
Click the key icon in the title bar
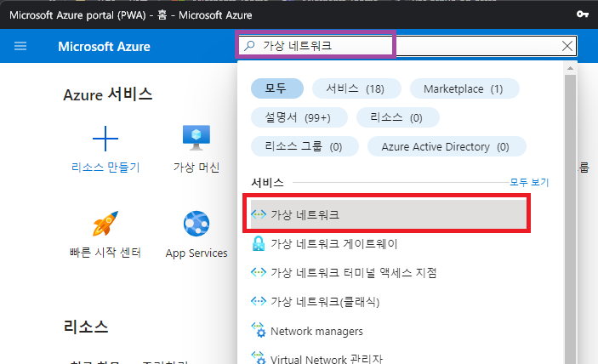pos(583,14)
